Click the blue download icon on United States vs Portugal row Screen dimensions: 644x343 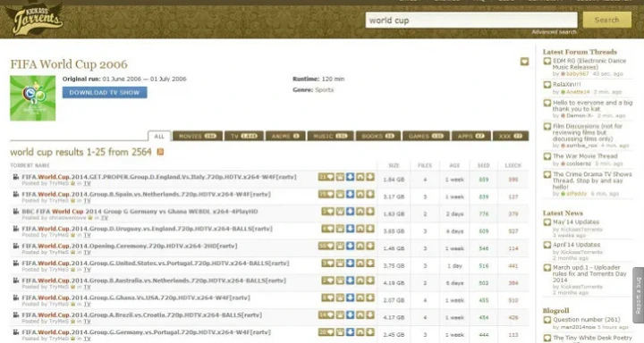[x=350, y=263]
